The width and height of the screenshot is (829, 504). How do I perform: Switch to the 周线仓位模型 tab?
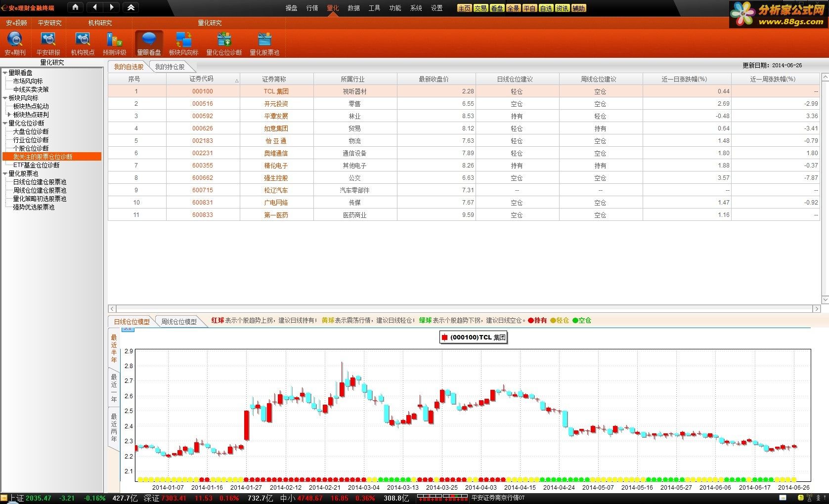coord(179,321)
